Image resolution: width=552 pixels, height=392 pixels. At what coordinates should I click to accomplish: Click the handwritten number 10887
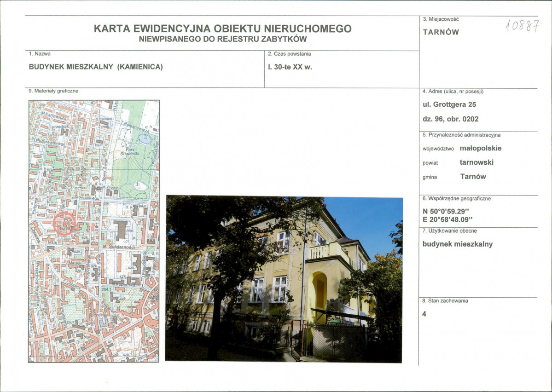pos(523,25)
